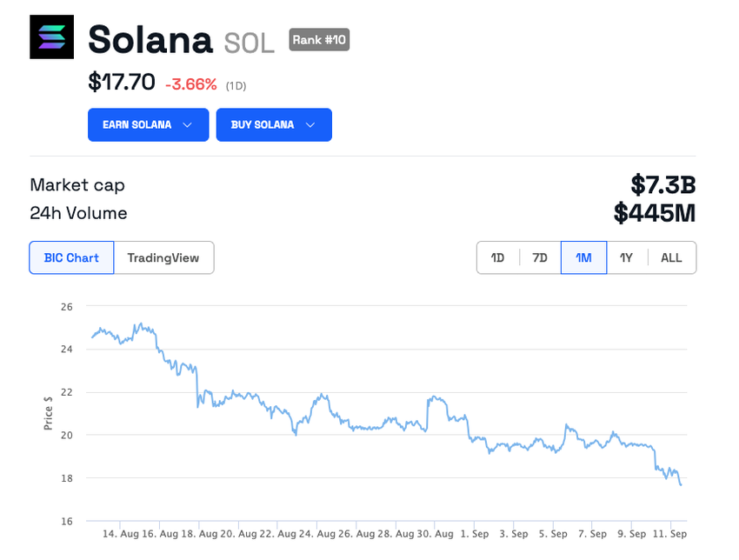The image size is (739, 560).
Task: Select the Rank #10 badge
Action: click(319, 39)
